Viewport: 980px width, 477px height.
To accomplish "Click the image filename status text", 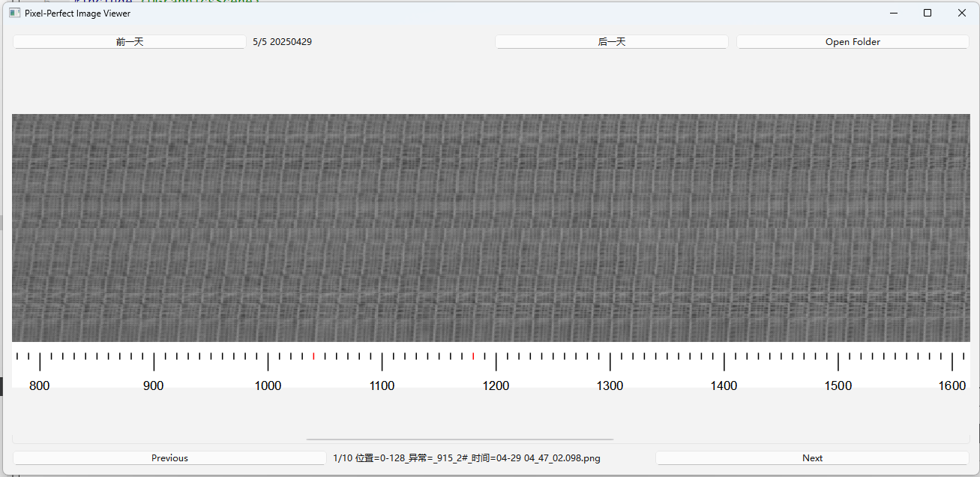I will [x=466, y=457].
